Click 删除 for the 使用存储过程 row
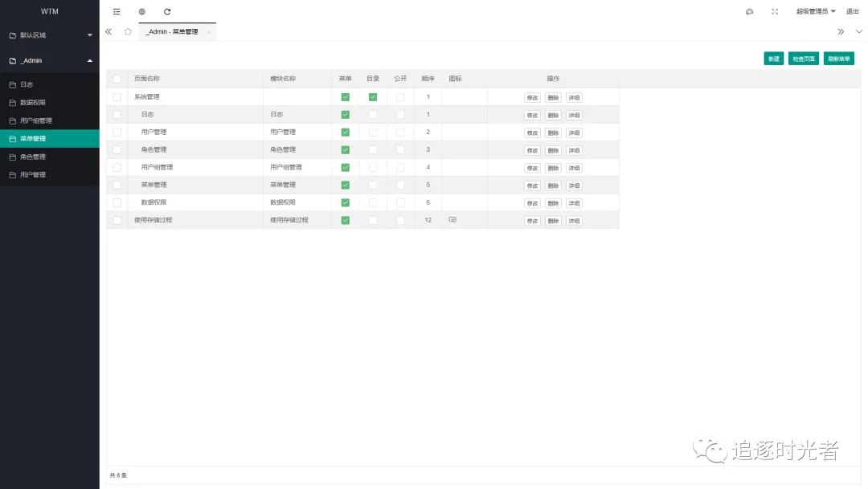The width and height of the screenshot is (868, 489). coord(553,221)
